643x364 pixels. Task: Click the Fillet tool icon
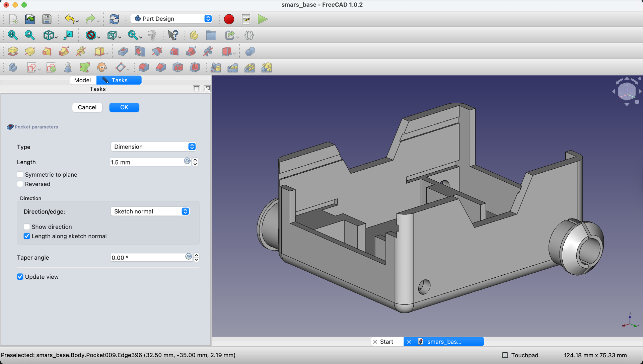click(144, 68)
